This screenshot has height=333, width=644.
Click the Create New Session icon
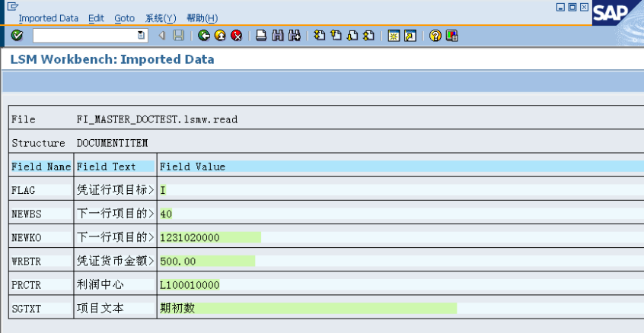point(394,36)
